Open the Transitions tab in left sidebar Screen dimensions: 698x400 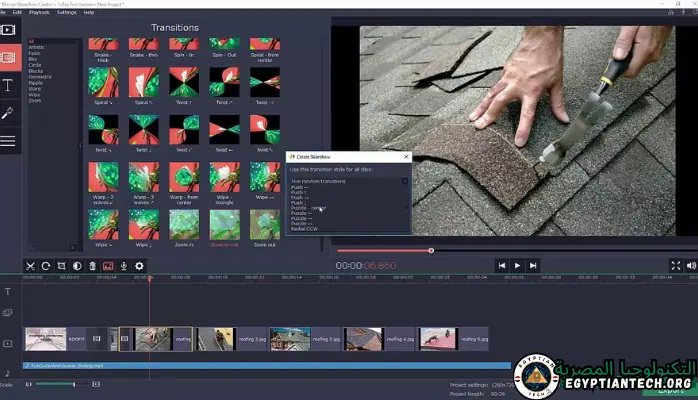(9, 57)
